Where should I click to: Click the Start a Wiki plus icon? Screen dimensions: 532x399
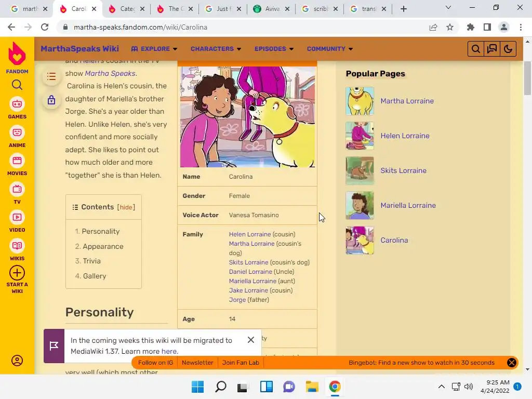pyautogui.click(x=17, y=273)
